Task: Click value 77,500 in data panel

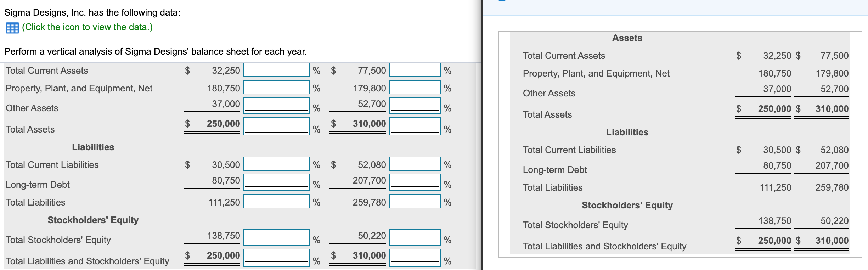Action: pos(834,56)
